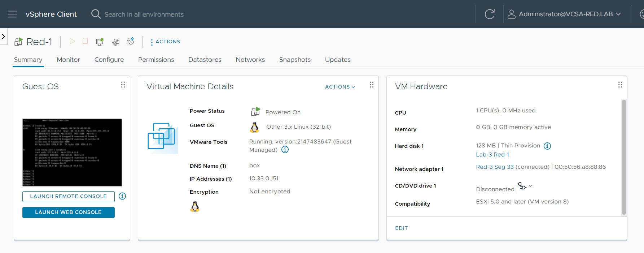Click the Power Off stop icon
The height and width of the screenshot is (253, 644).
pyautogui.click(x=85, y=42)
